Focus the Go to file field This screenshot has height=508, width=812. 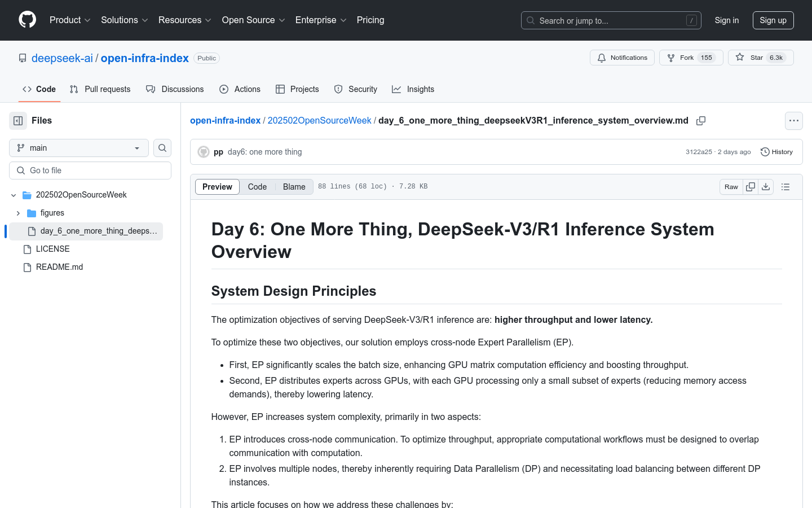point(90,170)
